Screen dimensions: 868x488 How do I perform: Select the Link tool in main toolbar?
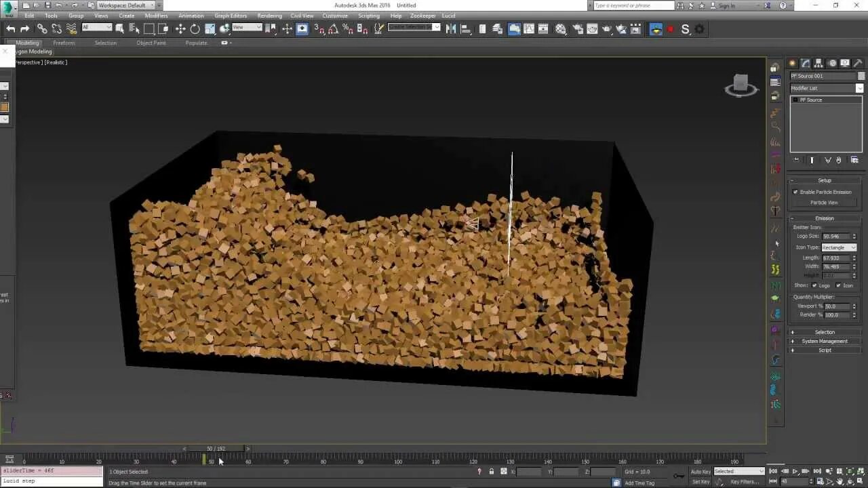pyautogui.click(x=42, y=28)
